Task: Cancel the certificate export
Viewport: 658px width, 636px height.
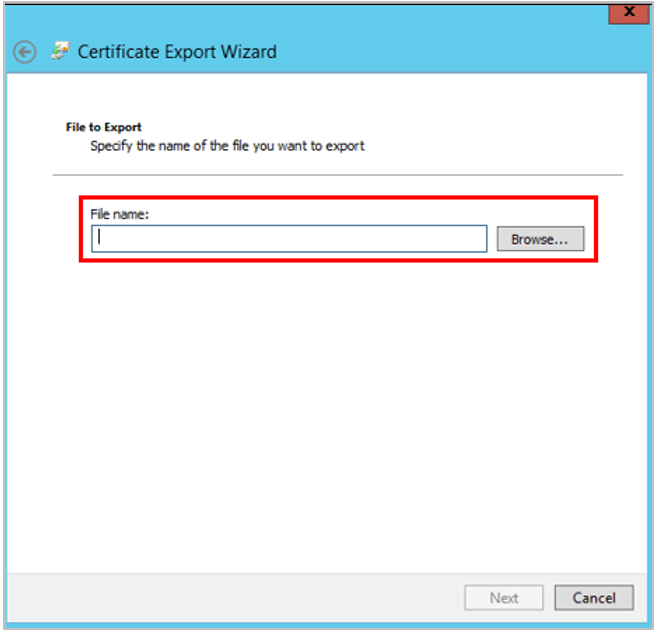Action: pos(594,598)
